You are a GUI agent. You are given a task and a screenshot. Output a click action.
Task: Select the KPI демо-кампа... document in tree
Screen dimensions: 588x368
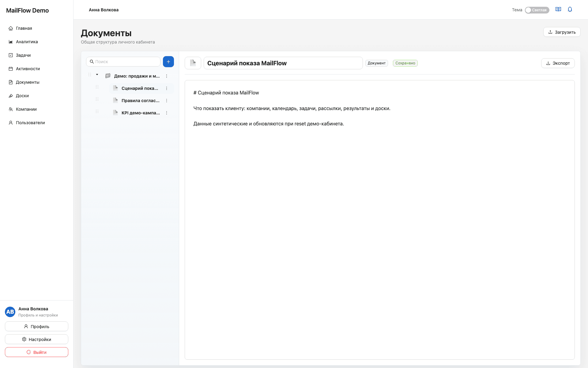click(x=141, y=113)
